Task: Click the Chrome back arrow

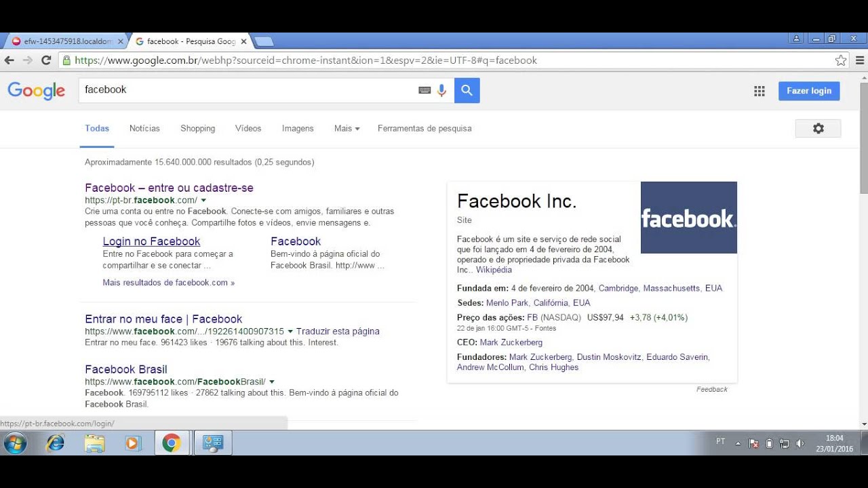Action: pos(9,60)
